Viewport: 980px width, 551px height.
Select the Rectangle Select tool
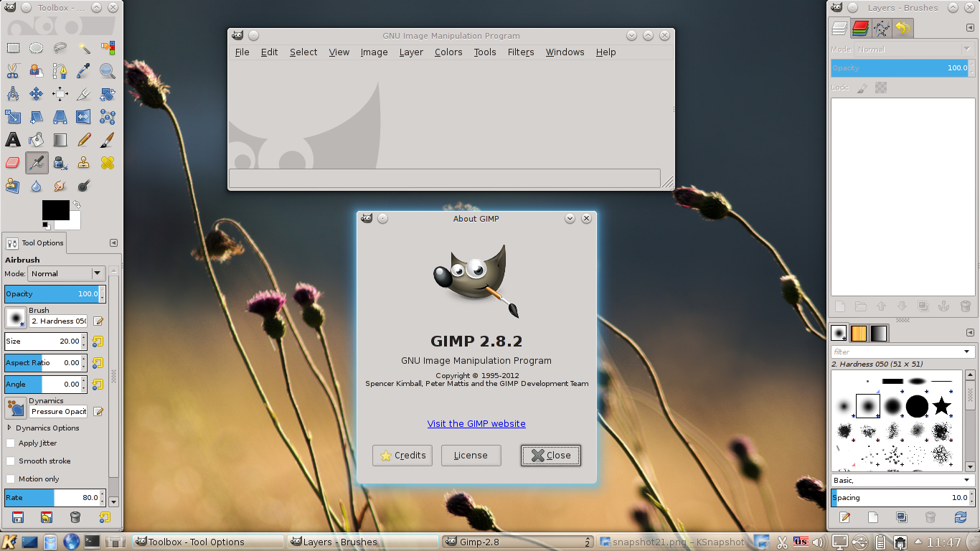click(12, 47)
